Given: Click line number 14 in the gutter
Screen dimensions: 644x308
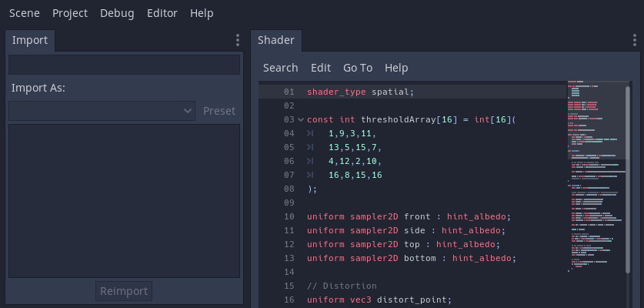Looking at the screenshot, I should pos(289,273).
